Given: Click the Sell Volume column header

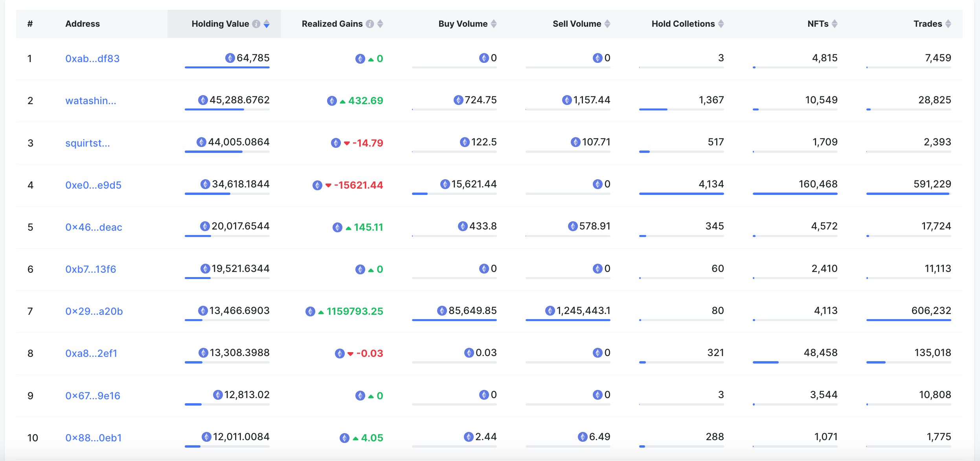Looking at the screenshot, I should point(565,24).
